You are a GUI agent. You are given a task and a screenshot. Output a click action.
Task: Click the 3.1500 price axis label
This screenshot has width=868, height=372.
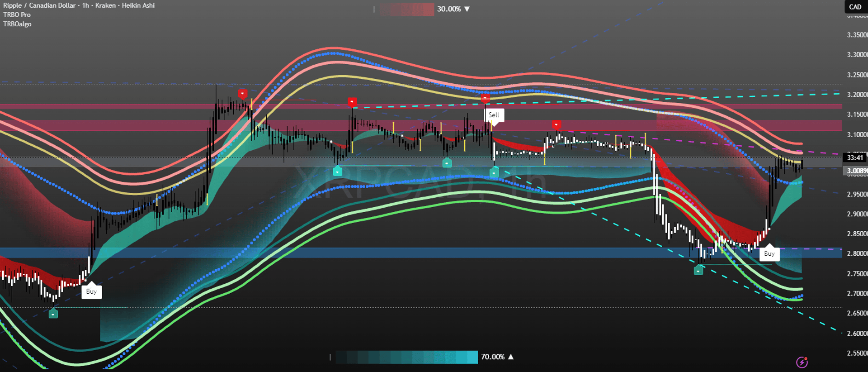click(857, 114)
